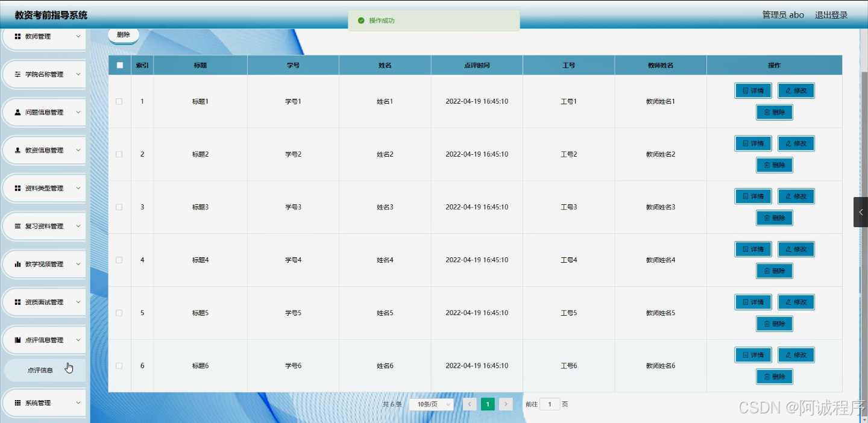Expand the 问题信息管理 menu chevron
Viewport: 868px width, 423px height.
click(x=78, y=112)
